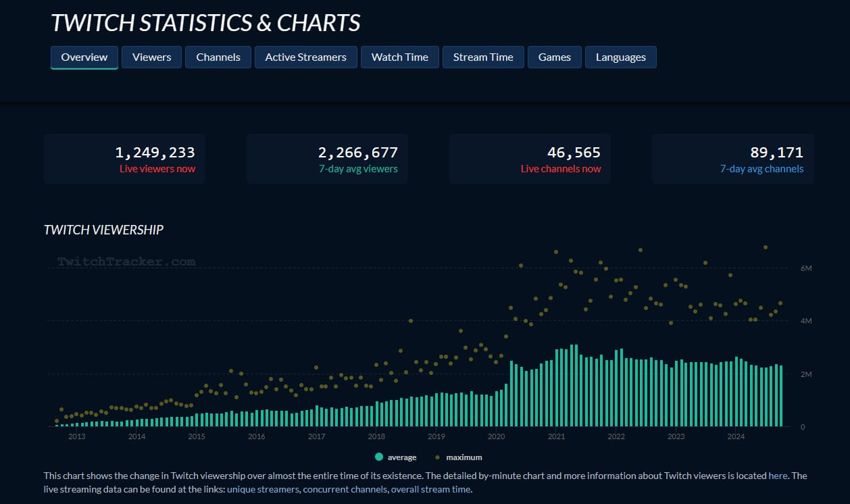The width and height of the screenshot is (850, 504).
Task: Click the 89,171 value
Action: point(776,153)
